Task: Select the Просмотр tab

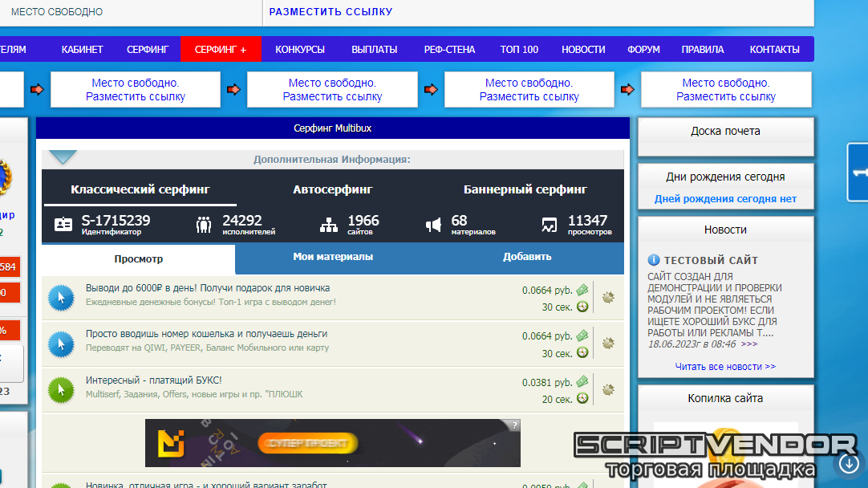Action: point(139,258)
